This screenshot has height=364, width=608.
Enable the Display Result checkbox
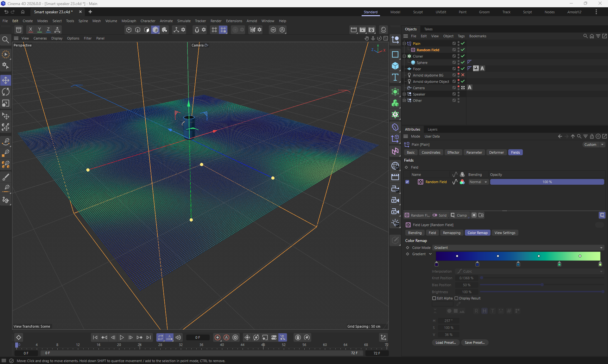pyautogui.click(x=456, y=298)
